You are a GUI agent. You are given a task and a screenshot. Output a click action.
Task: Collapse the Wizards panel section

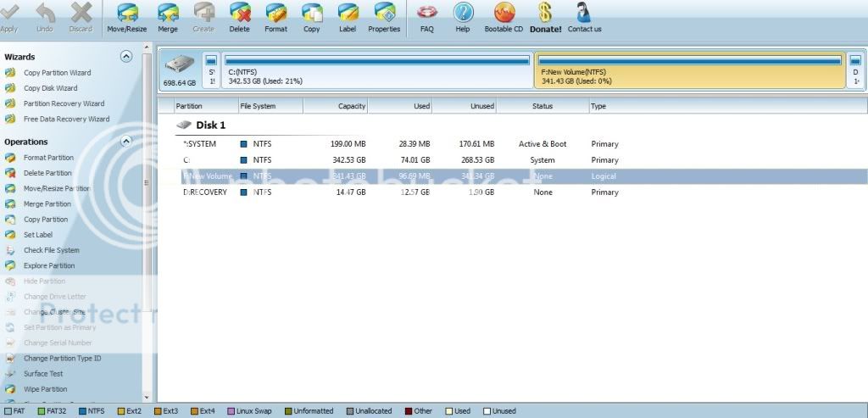point(126,57)
